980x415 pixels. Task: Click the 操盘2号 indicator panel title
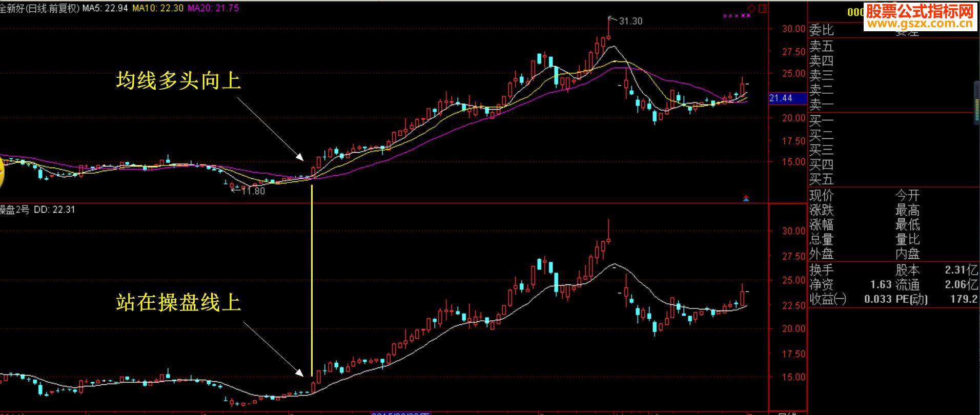(x=15, y=210)
